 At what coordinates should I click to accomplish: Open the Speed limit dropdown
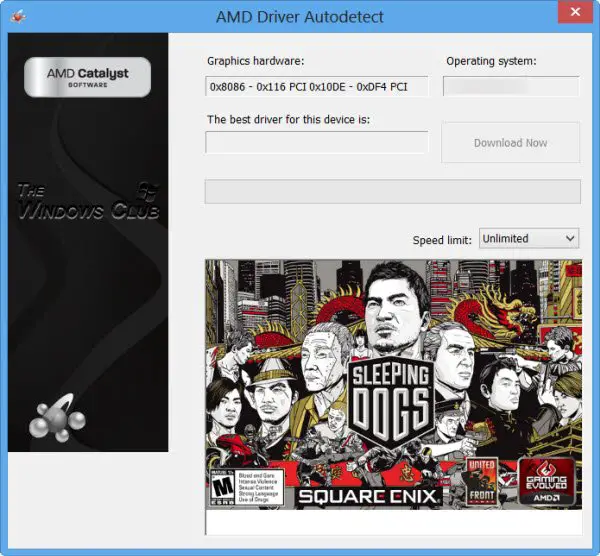[x=529, y=238]
